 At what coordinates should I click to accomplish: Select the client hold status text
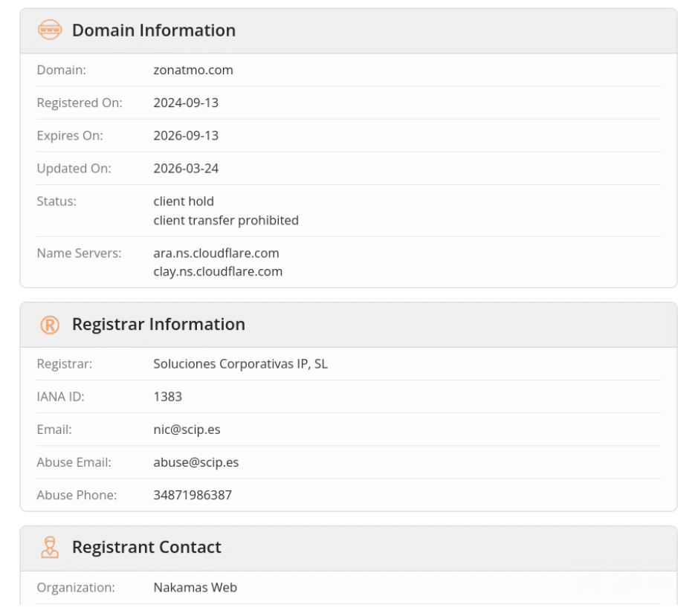click(x=184, y=201)
